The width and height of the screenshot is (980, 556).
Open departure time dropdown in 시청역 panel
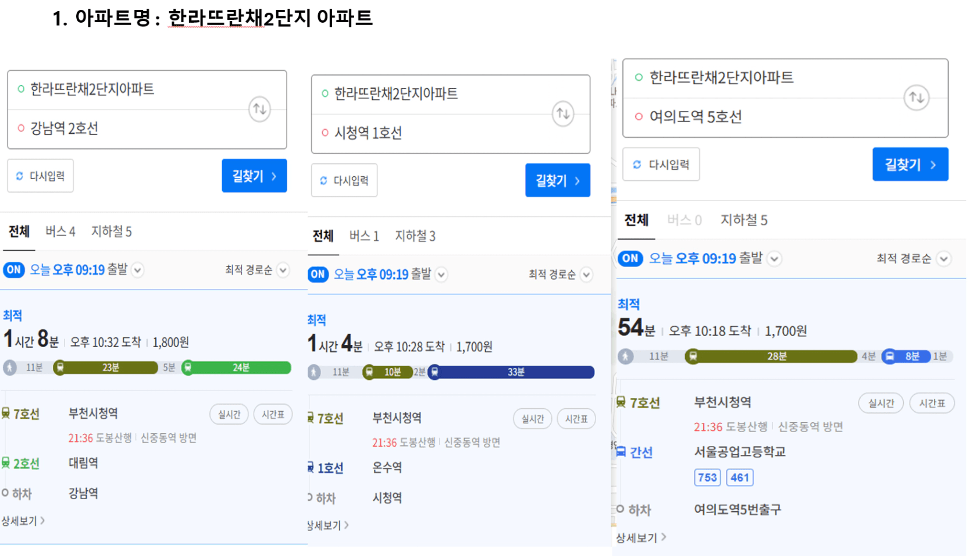point(442,275)
